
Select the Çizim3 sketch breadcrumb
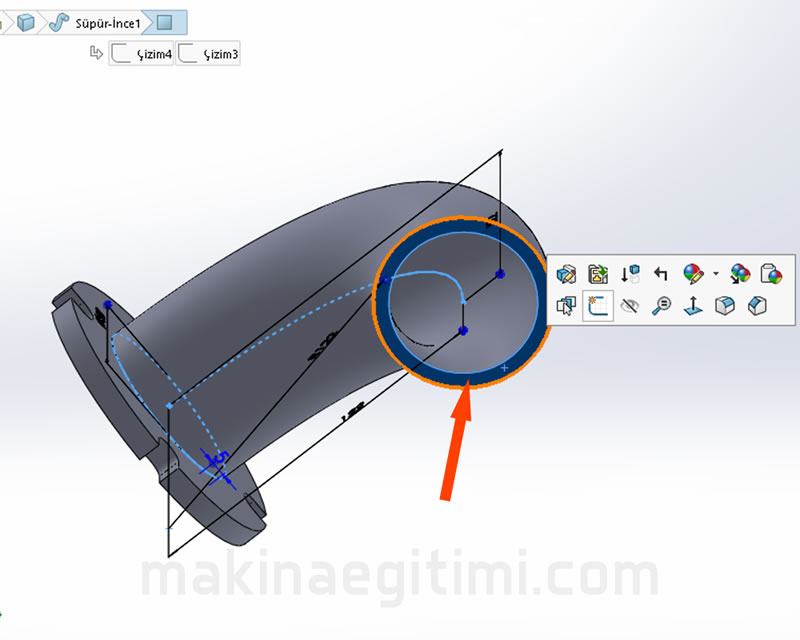pyautogui.click(x=208, y=53)
